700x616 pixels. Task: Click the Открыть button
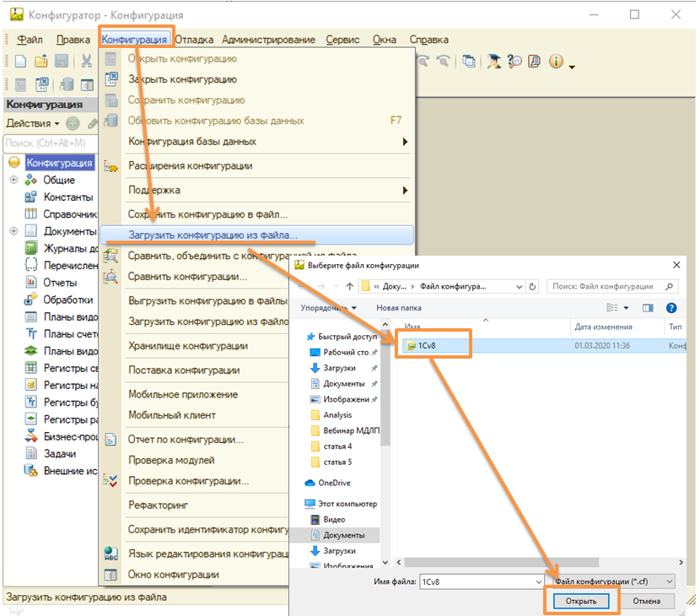pos(580,602)
